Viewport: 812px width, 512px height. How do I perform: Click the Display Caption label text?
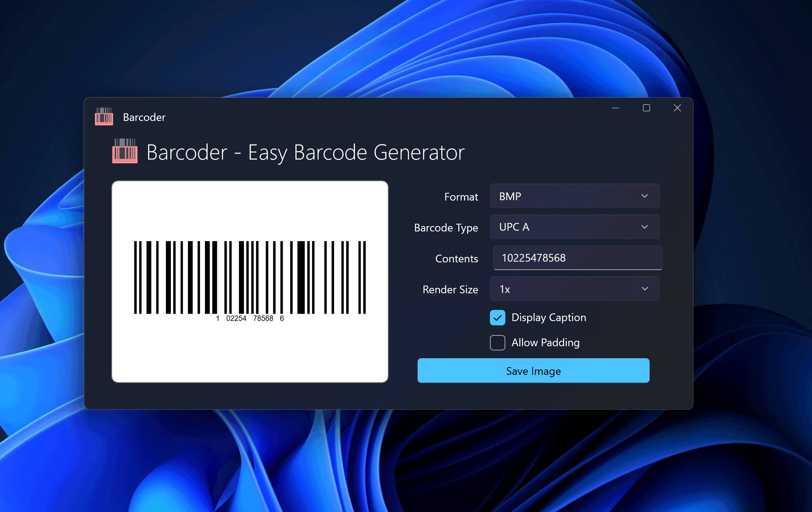coord(548,318)
